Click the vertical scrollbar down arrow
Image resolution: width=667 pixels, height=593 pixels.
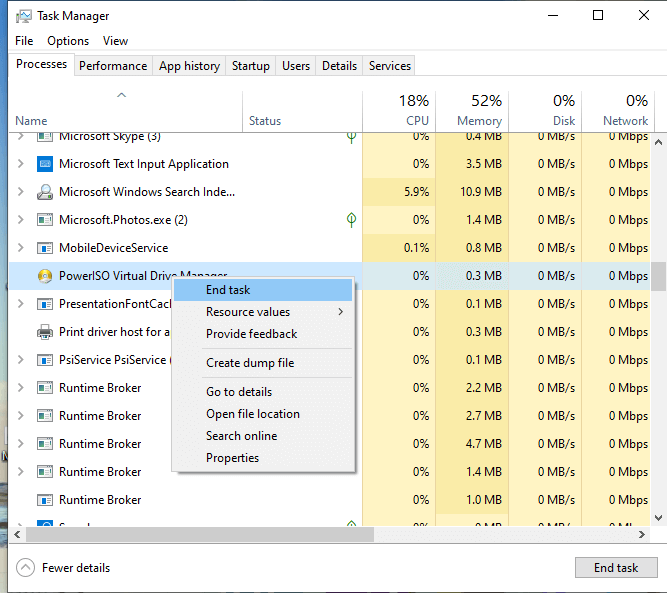tap(658, 518)
